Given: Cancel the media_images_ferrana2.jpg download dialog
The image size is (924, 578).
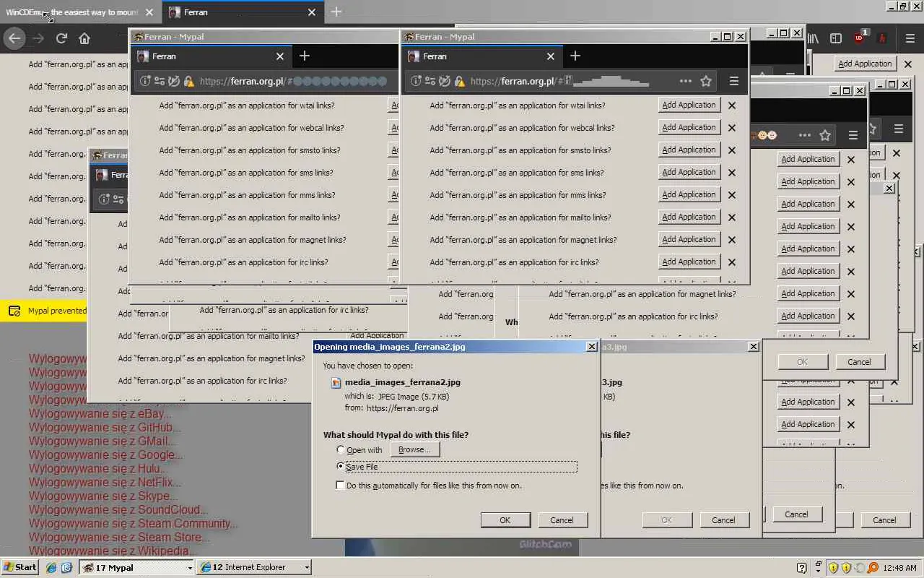Looking at the screenshot, I should click(x=562, y=520).
